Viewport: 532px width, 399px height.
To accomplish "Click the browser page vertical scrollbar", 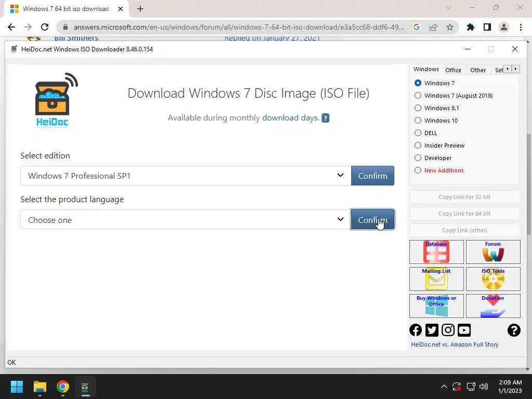I will [x=528, y=184].
